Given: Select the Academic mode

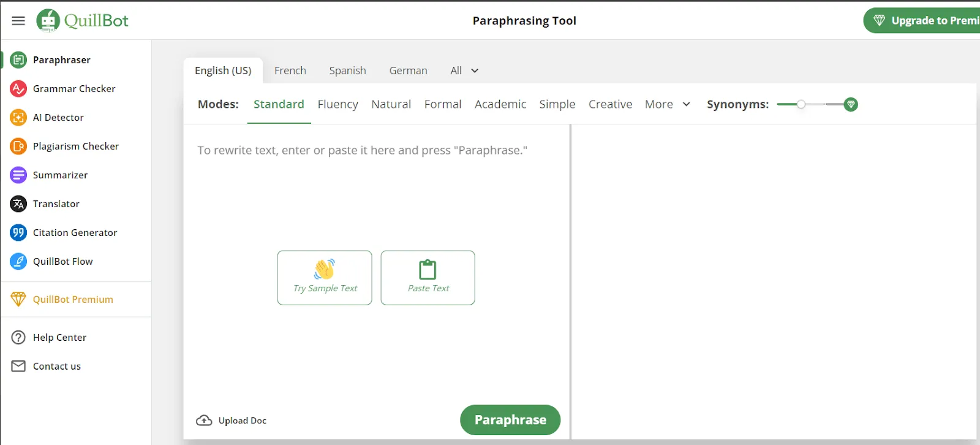Looking at the screenshot, I should [500, 105].
